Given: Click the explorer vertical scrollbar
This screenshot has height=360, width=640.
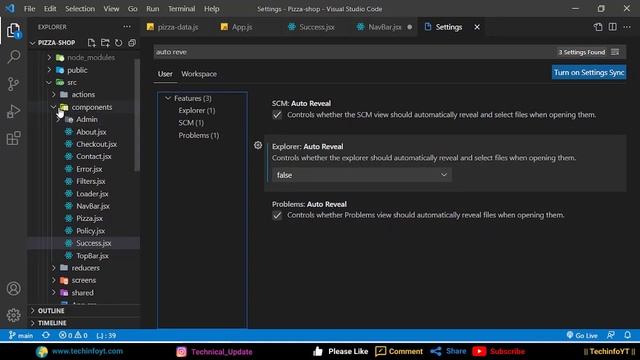Looking at the screenshot, I should pyautogui.click(x=137, y=116).
